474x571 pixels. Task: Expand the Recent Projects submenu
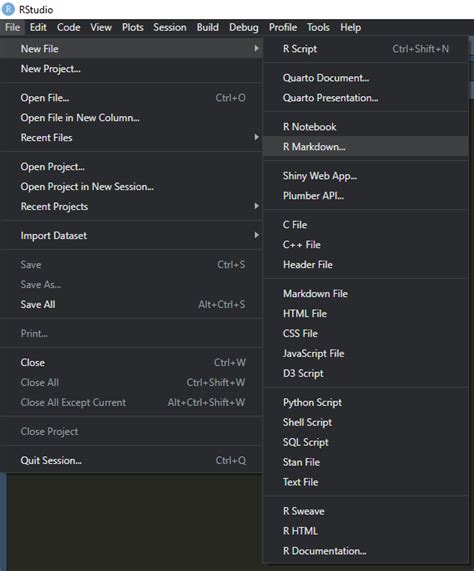(131, 206)
